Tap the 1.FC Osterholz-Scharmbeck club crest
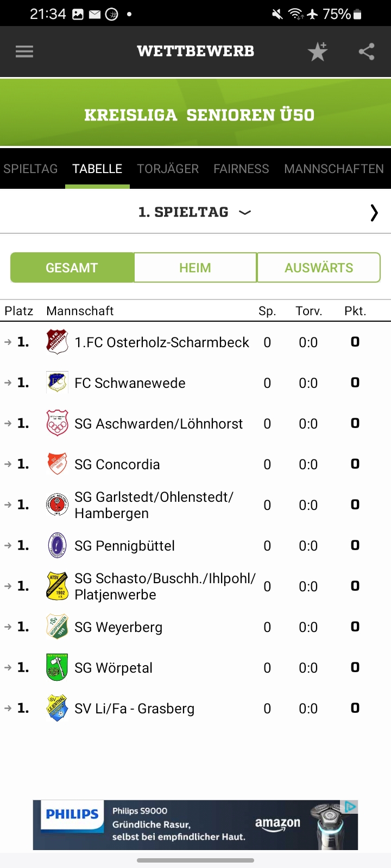The width and height of the screenshot is (391, 868). pyautogui.click(x=57, y=342)
